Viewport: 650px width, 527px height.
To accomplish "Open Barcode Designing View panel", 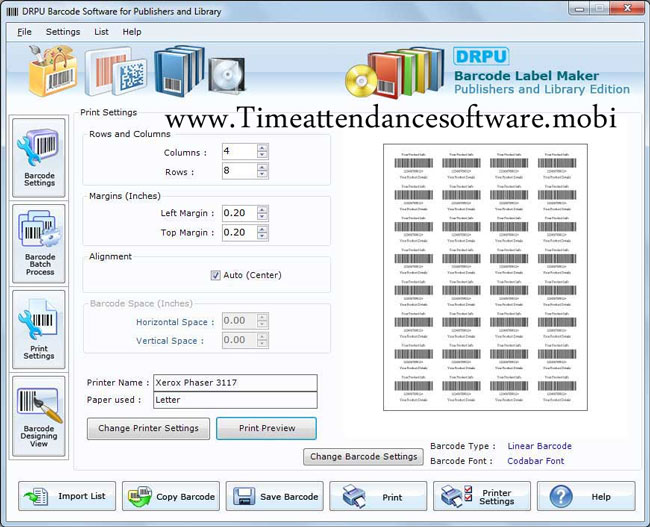I will tap(39, 416).
